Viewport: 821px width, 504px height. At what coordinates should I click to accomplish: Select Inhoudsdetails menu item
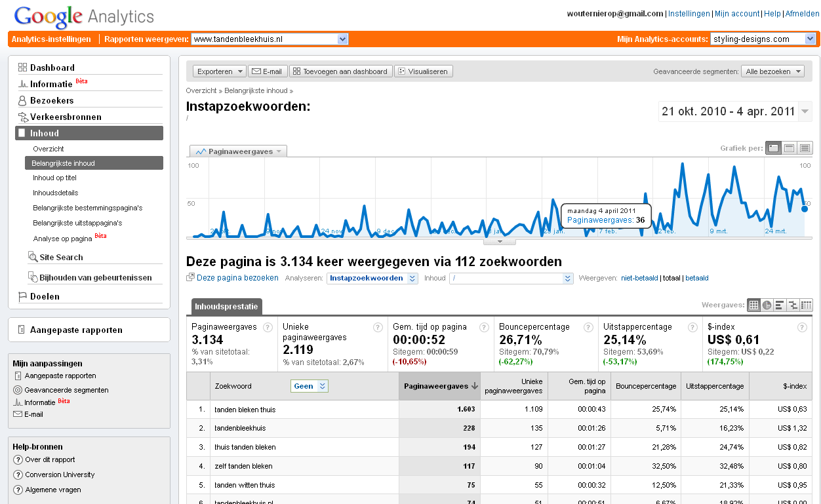[x=55, y=193]
